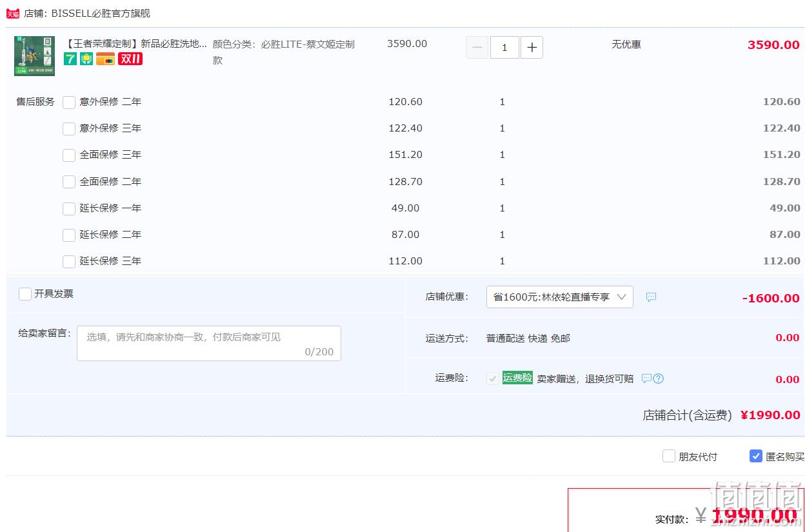
Task: Increase quantity with the plus button
Action: pos(532,48)
